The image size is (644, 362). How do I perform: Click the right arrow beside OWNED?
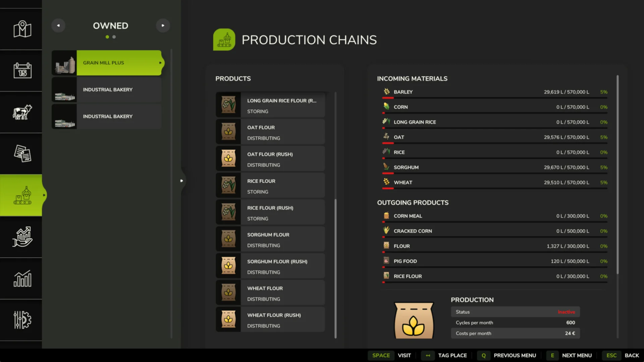point(163,25)
